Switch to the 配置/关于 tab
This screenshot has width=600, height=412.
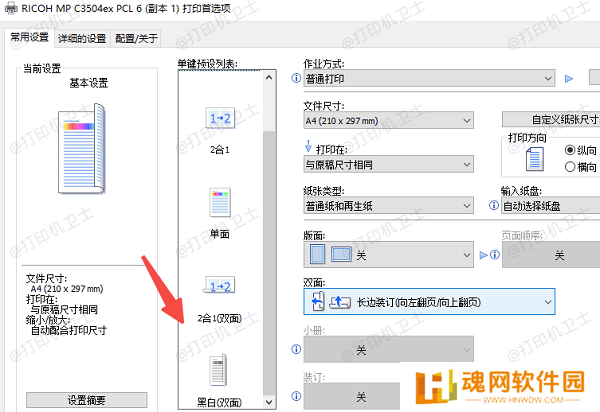click(x=136, y=39)
